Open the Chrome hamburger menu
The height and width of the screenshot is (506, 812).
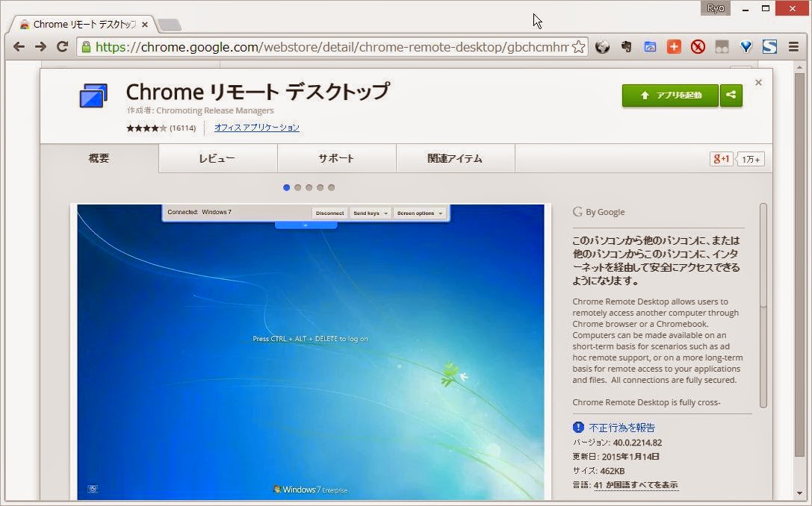point(793,47)
